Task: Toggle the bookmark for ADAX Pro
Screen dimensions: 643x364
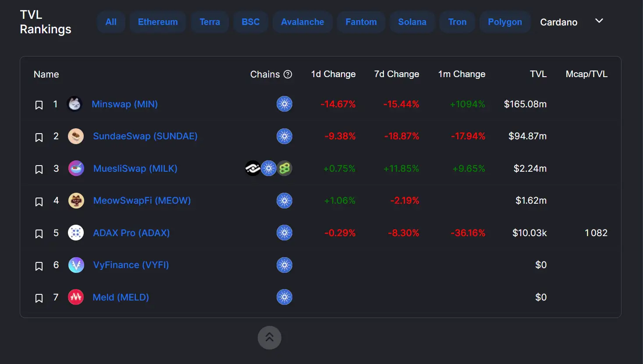Action: (39, 233)
